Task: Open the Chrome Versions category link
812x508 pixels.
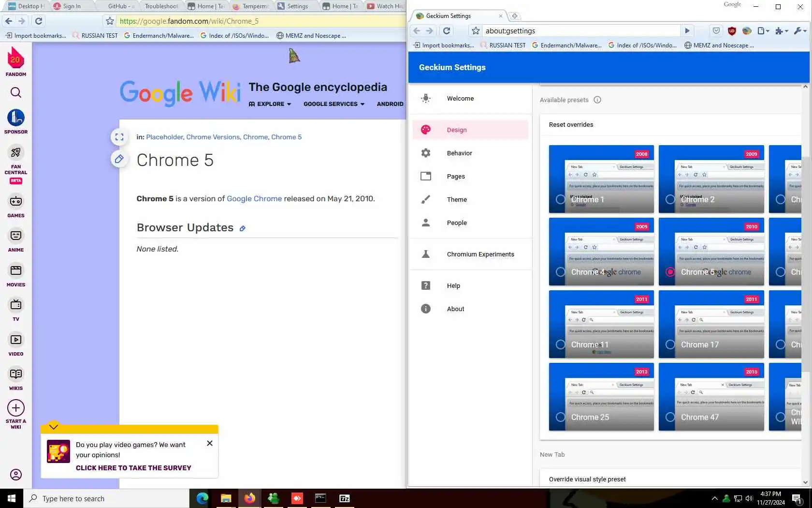Action: click(x=213, y=137)
